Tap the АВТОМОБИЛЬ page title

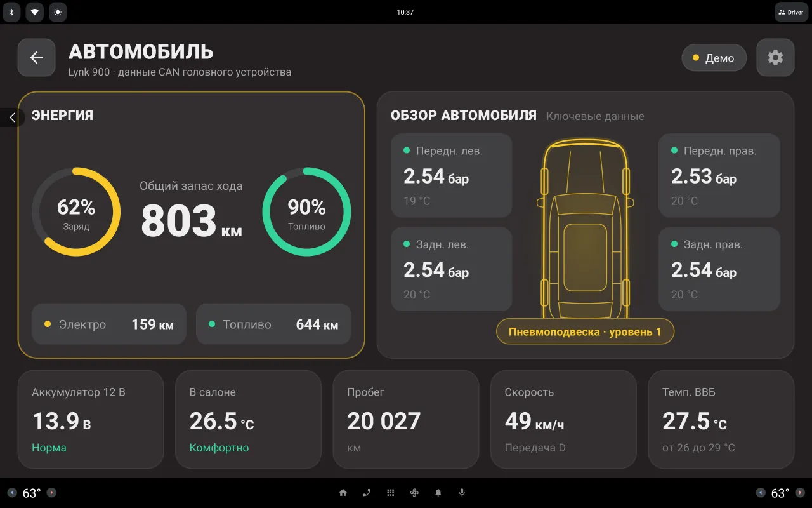(141, 51)
